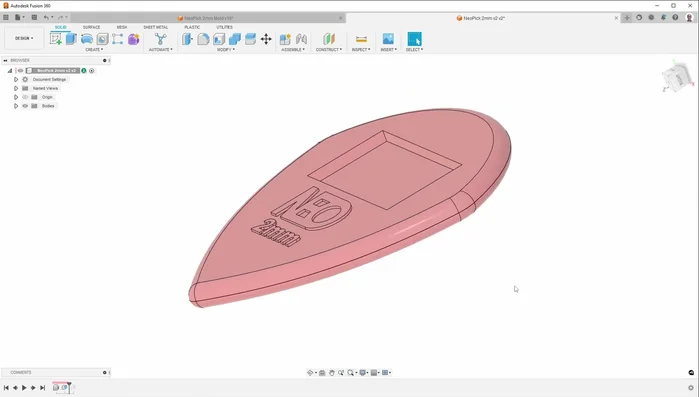Image resolution: width=699 pixels, height=397 pixels.
Task: Toggle visibility of Bodies folder
Action: (25, 106)
